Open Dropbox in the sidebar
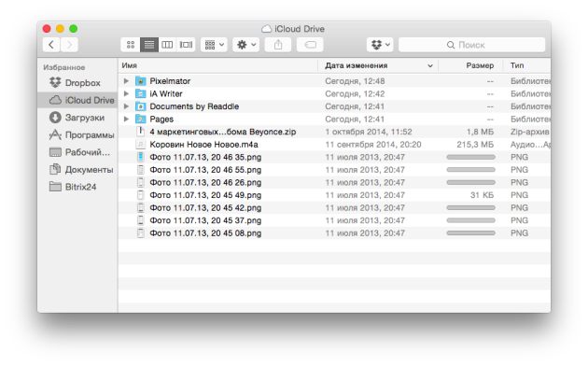 77,83
